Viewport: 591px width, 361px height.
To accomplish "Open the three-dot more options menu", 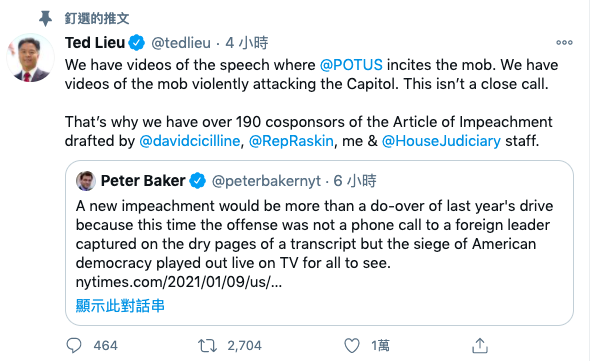I will tap(564, 43).
